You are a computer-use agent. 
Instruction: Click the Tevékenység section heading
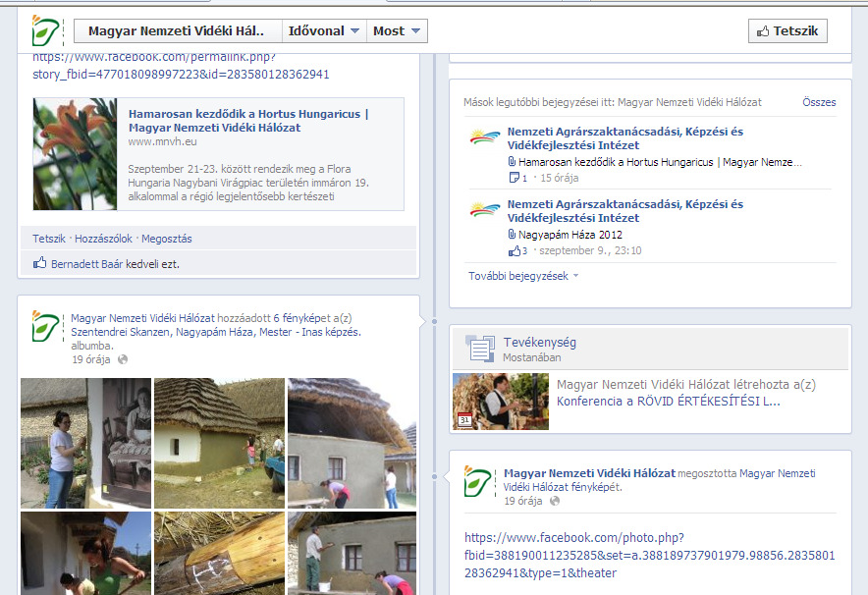(540, 342)
